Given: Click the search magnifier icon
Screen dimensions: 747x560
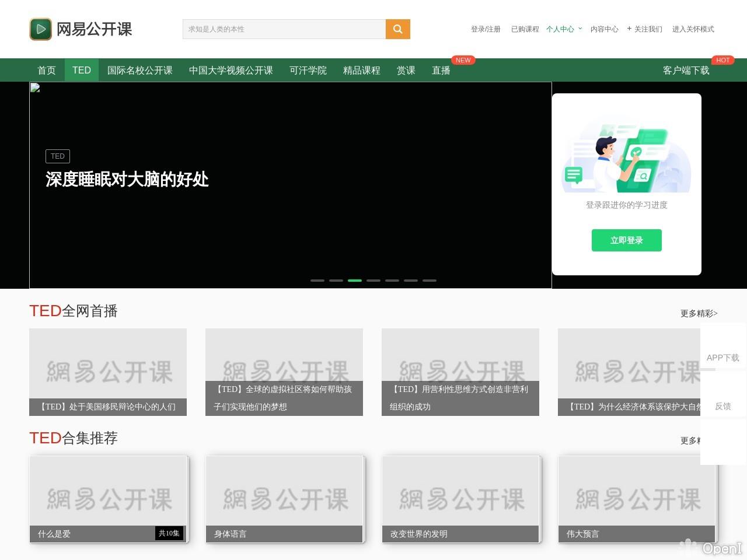Looking at the screenshot, I should click(398, 29).
